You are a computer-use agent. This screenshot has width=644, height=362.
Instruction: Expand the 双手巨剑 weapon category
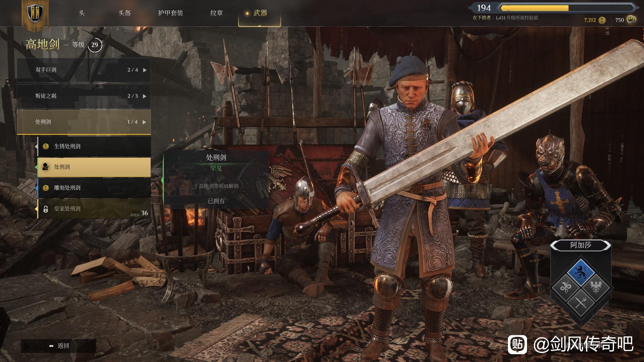click(84, 70)
